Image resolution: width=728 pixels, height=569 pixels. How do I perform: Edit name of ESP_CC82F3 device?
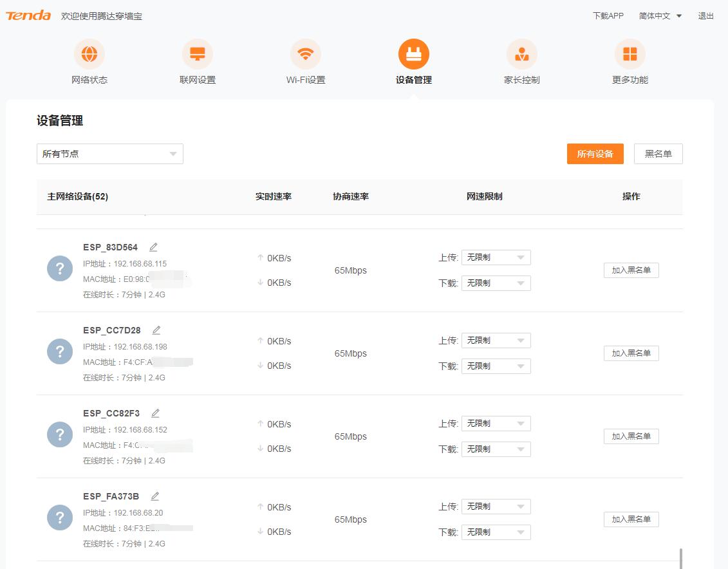pos(156,413)
